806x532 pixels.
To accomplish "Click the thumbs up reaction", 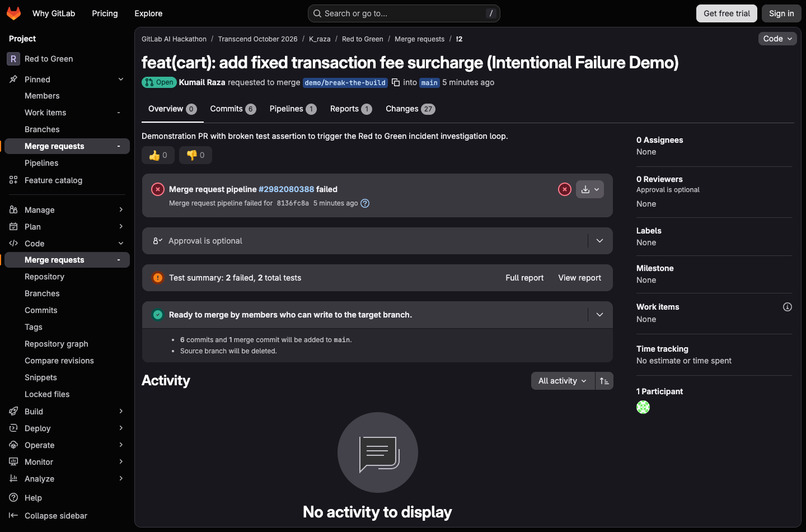I will point(158,155).
